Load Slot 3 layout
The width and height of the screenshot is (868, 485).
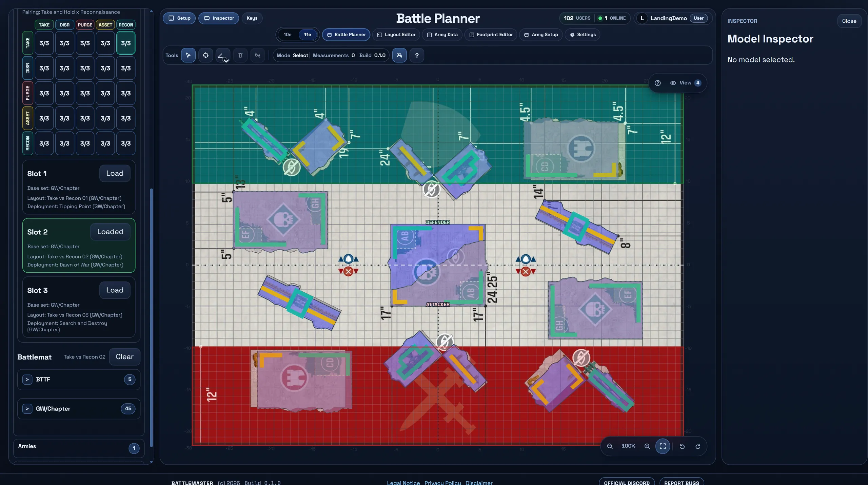point(115,290)
